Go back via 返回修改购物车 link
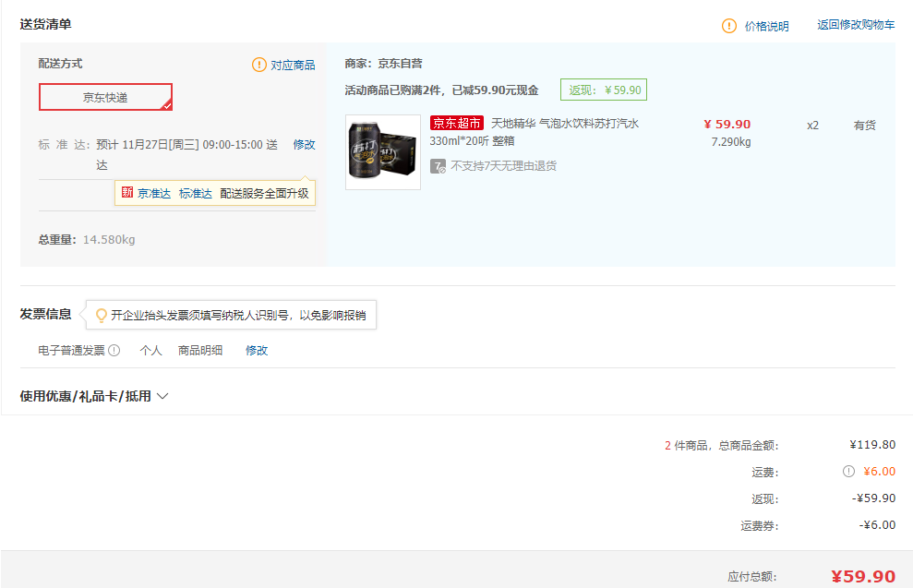 point(856,24)
